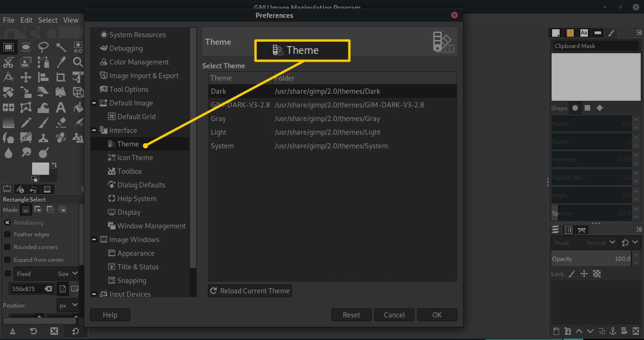Toggle the Antialiasing checkbox
Screen dimensions: 644x340
point(8,223)
